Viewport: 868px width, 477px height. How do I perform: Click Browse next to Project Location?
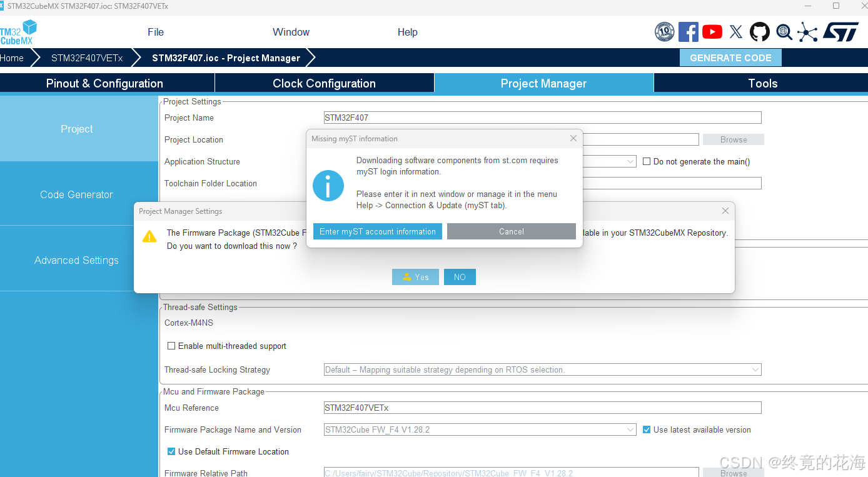(x=734, y=139)
